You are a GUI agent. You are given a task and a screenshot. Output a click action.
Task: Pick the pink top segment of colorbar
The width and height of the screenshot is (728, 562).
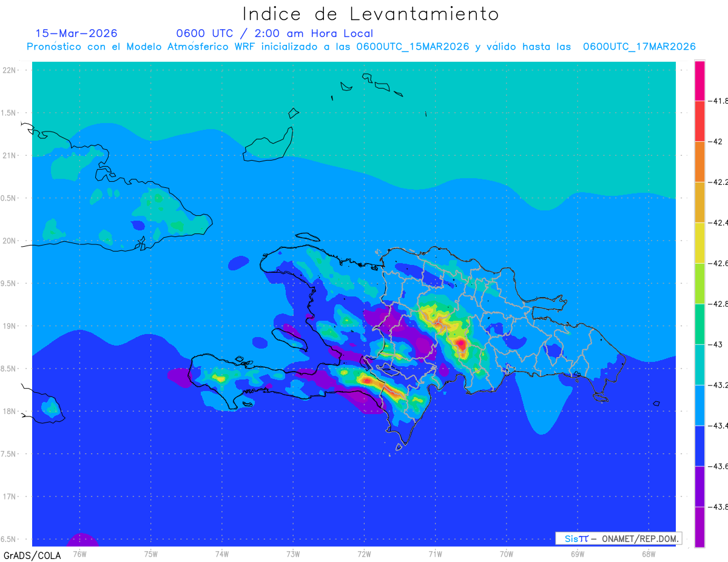[x=699, y=80]
